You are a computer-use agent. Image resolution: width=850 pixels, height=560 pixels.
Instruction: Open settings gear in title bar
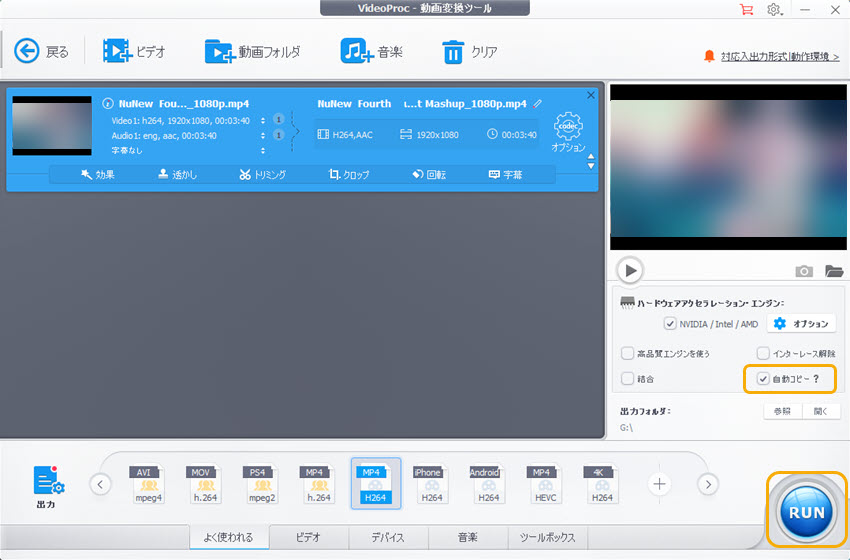(x=774, y=9)
